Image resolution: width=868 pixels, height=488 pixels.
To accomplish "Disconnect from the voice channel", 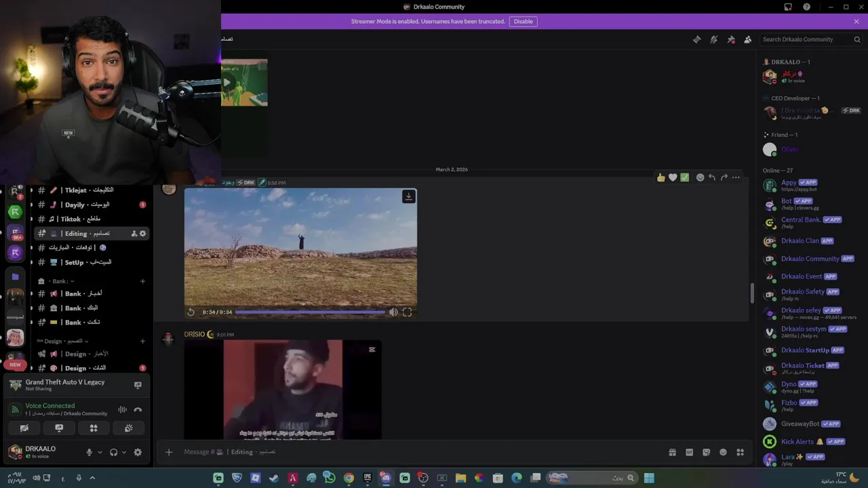I will [138, 409].
